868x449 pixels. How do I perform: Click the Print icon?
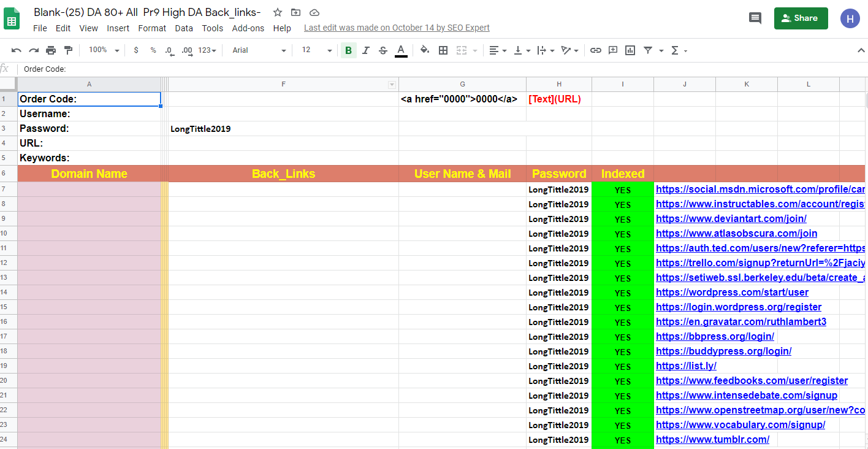coord(51,50)
